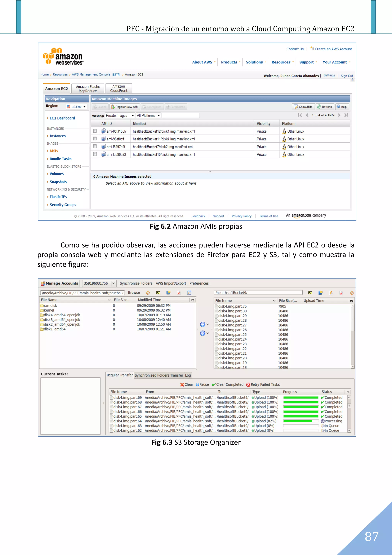
Task: Open the Help button in AMI panel
Action: click(342, 107)
